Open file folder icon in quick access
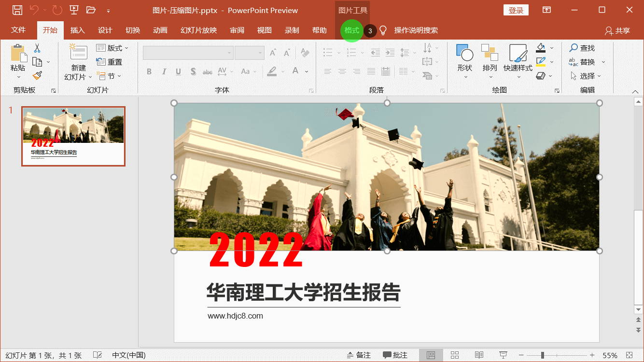Image resolution: width=644 pixels, height=362 pixels. [91, 10]
